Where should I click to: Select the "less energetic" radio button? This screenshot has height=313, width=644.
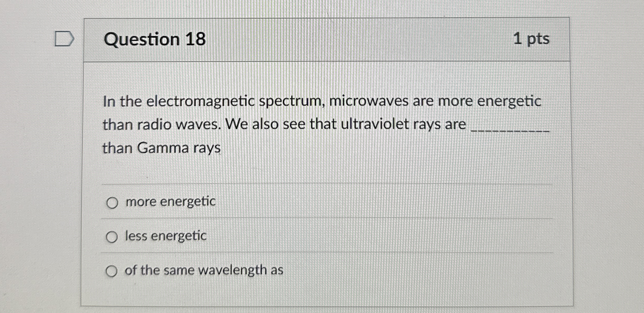tap(112, 236)
